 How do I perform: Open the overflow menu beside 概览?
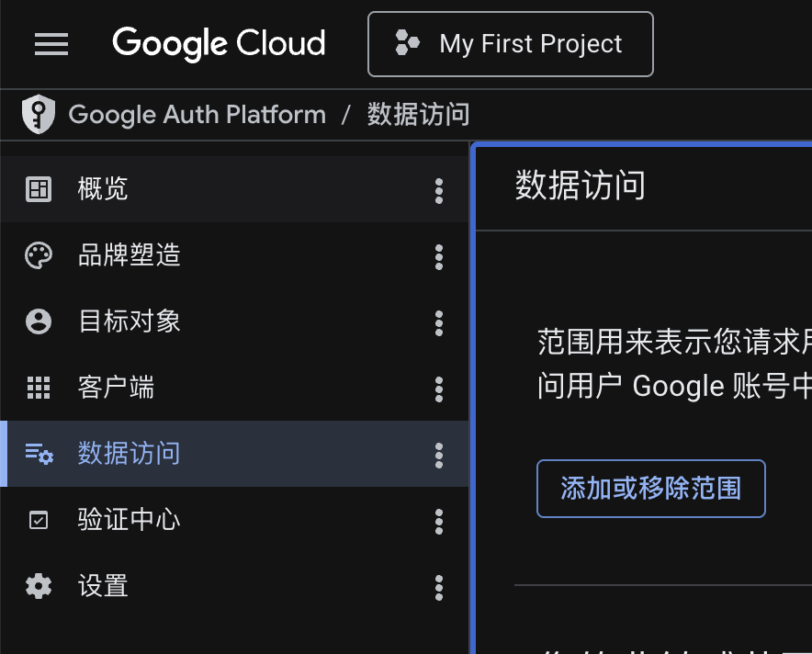439,189
